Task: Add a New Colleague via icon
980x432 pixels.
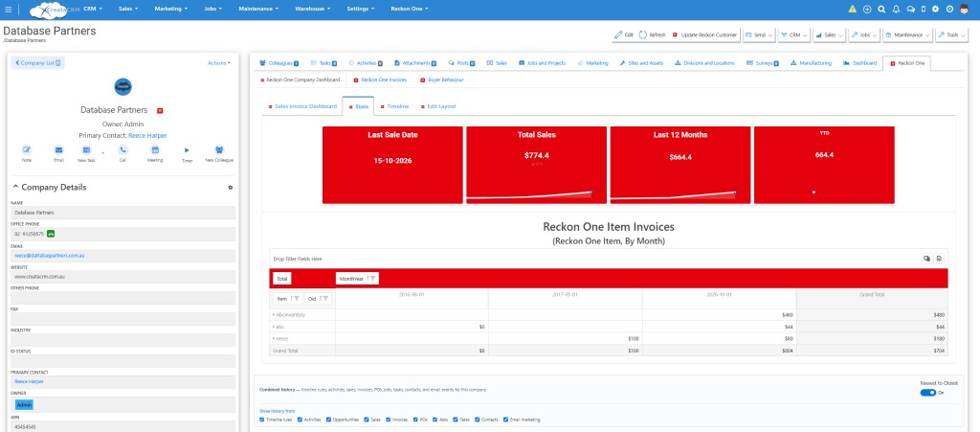Action: click(x=219, y=150)
